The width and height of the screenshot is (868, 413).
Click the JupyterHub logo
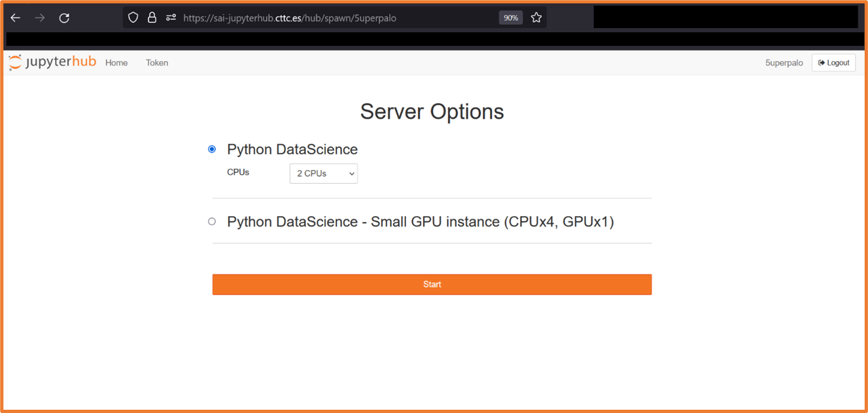[x=52, y=62]
